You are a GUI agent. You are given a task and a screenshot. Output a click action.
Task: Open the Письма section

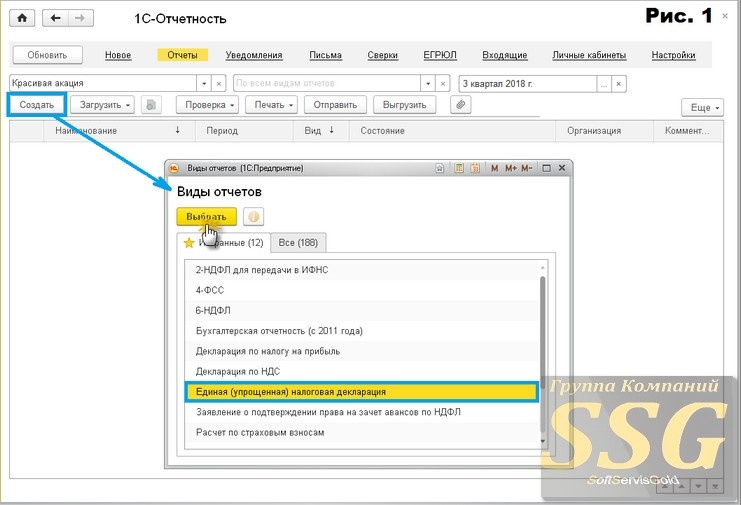click(x=326, y=55)
